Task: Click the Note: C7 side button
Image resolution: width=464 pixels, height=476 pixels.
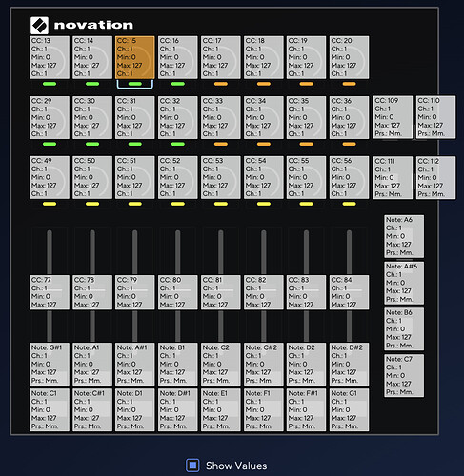Action: (404, 376)
